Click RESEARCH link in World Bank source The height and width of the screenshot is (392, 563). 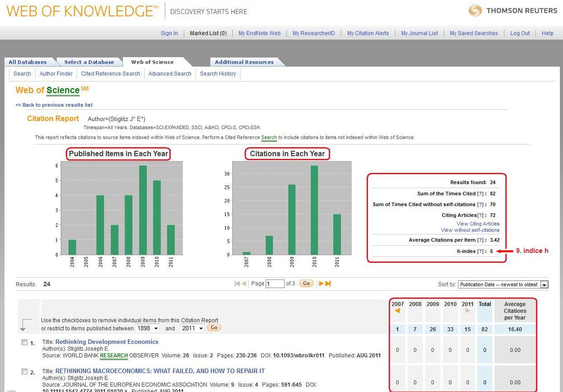coord(114,356)
